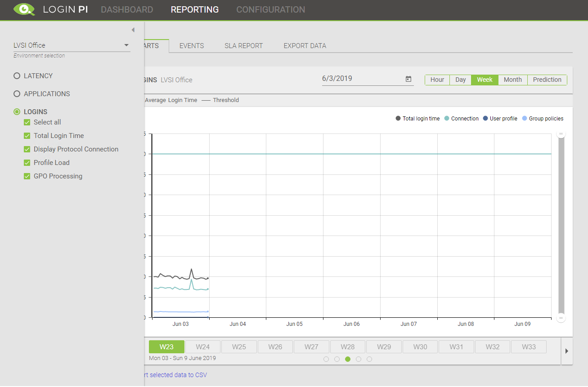
Task: Click the fifth week pagination dot
Action: click(369, 359)
